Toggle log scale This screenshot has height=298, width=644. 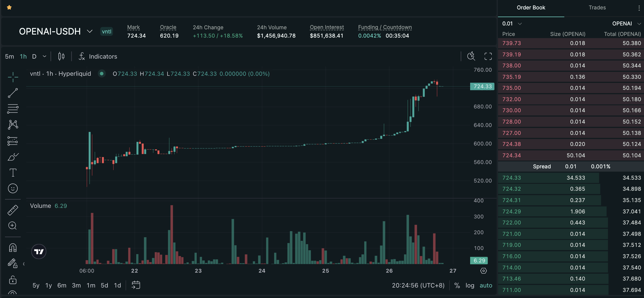470,286
